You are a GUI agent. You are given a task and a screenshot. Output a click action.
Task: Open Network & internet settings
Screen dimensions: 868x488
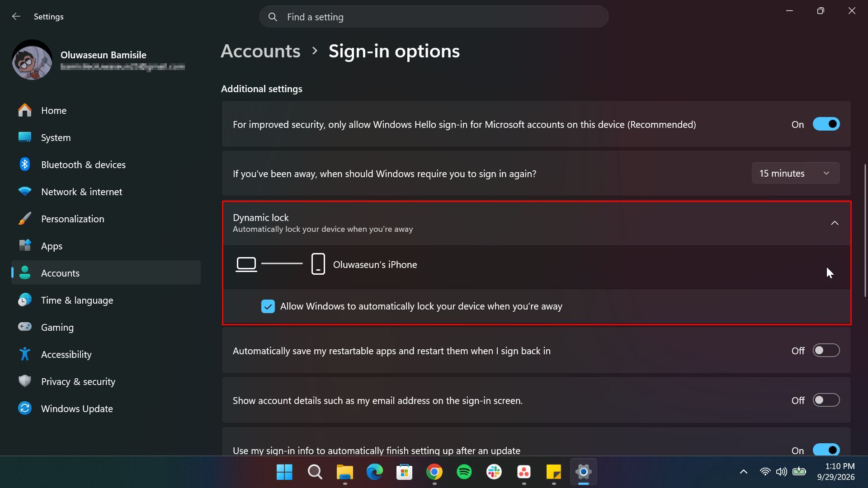pos(106,192)
